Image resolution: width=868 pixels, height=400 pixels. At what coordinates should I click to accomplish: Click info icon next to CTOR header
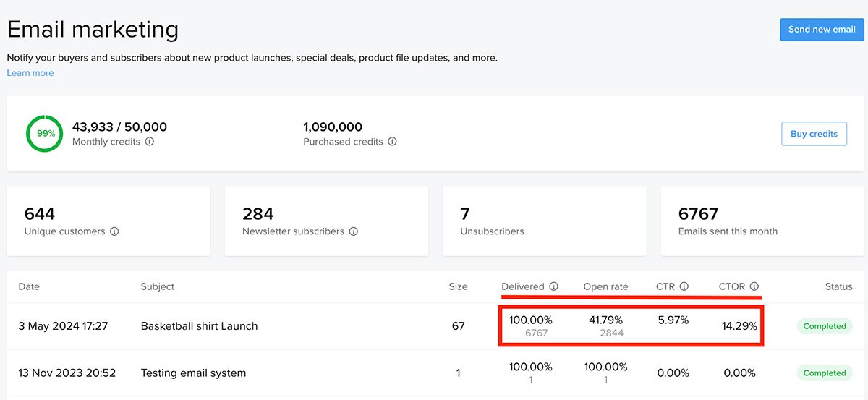point(754,286)
